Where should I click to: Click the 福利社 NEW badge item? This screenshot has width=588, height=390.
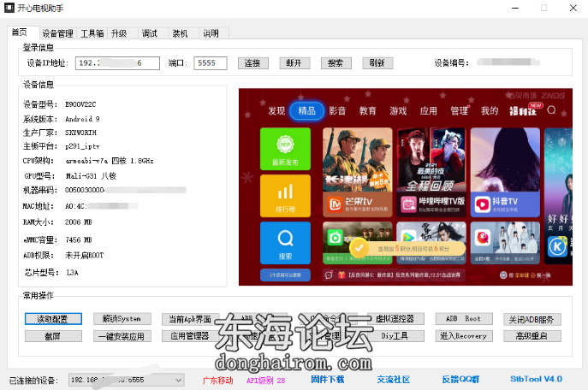(525, 109)
